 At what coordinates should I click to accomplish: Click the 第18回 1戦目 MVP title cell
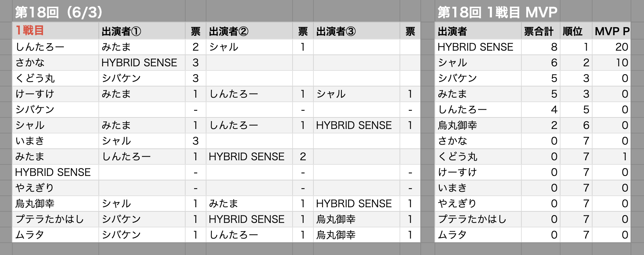click(497, 12)
